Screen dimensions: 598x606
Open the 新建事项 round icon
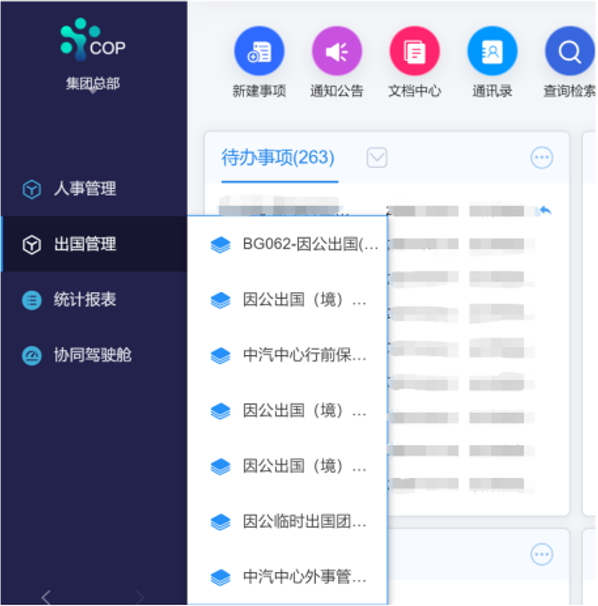(259, 51)
